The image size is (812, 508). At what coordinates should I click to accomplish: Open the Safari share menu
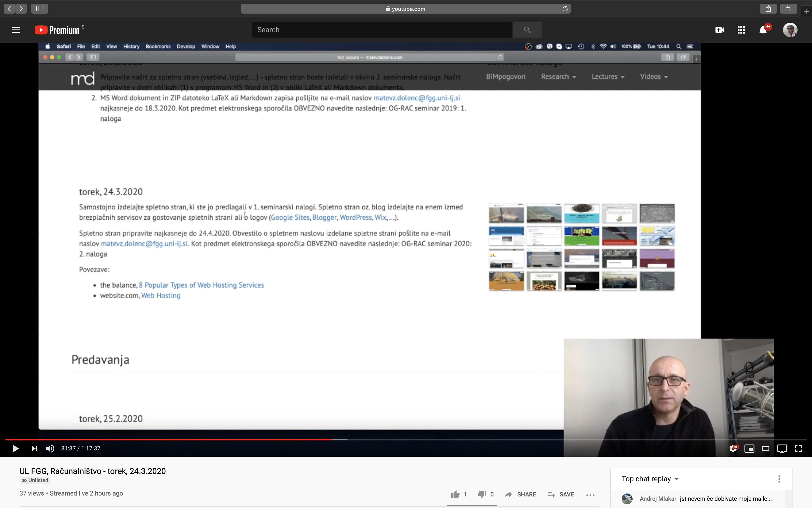[768, 8]
